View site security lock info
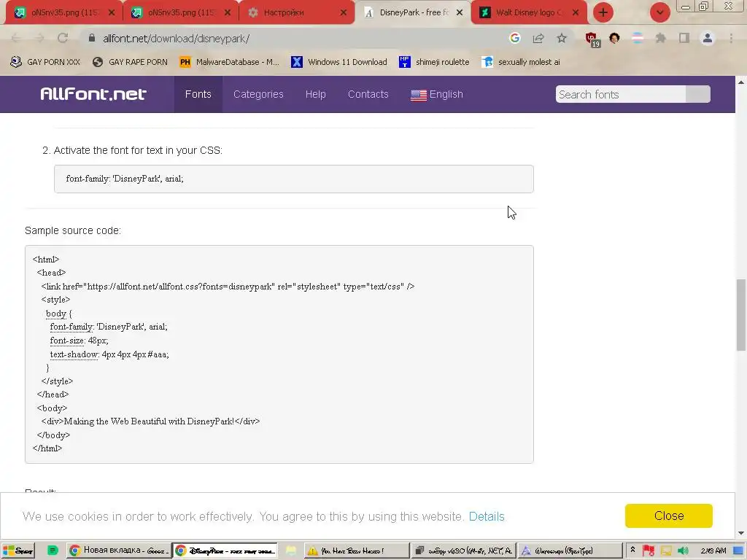This screenshot has width=747, height=560. (x=92, y=38)
